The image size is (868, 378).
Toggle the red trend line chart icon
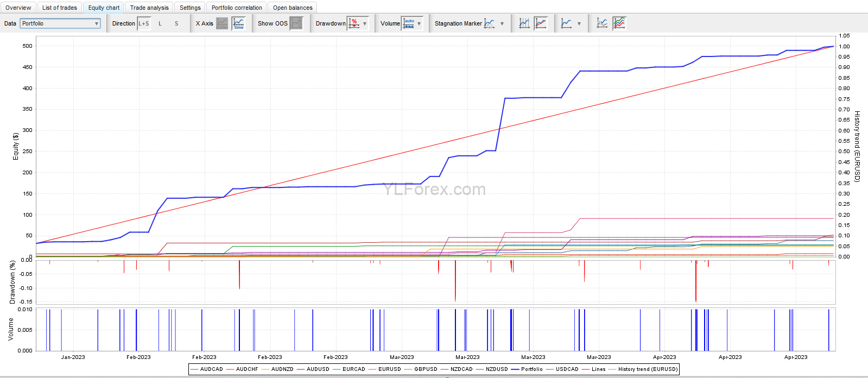(x=541, y=23)
